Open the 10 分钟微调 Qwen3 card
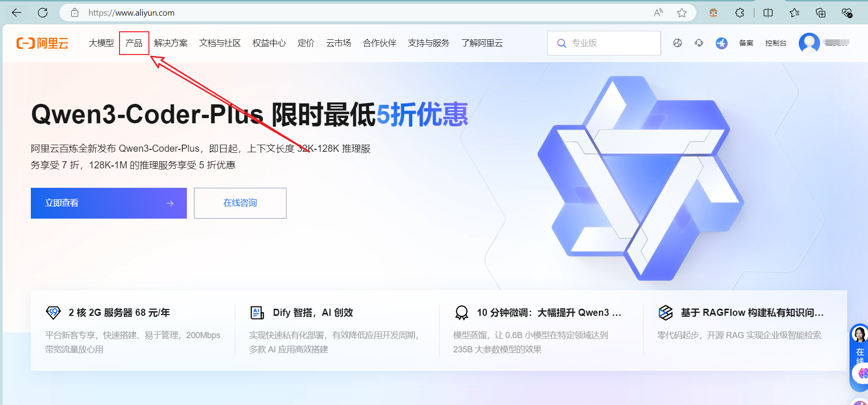This screenshot has width=868, height=405. 541,330
